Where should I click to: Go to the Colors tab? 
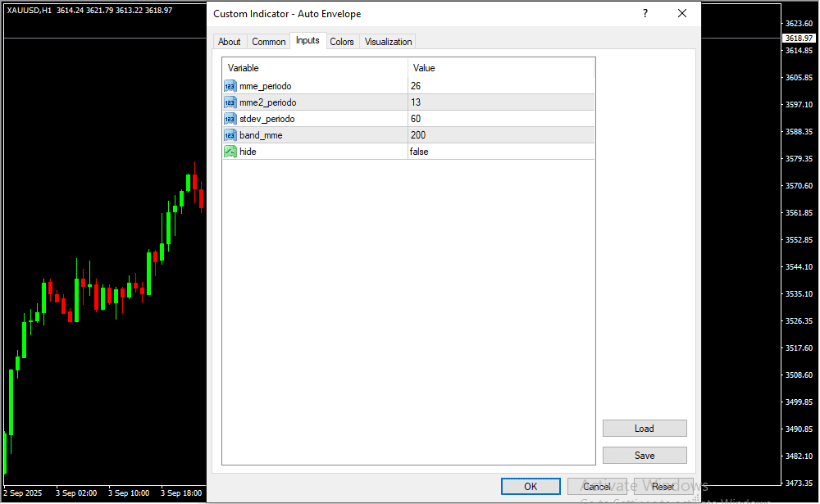(x=342, y=42)
